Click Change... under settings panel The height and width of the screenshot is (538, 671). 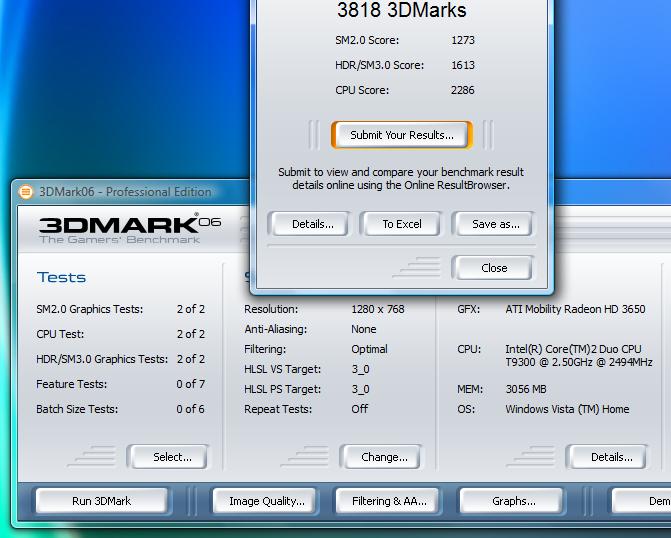pyautogui.click(x=381, y=457)
